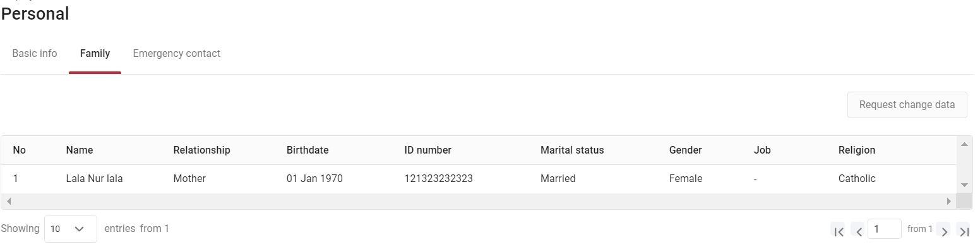Click the Request change data button

tap(907, 105)
